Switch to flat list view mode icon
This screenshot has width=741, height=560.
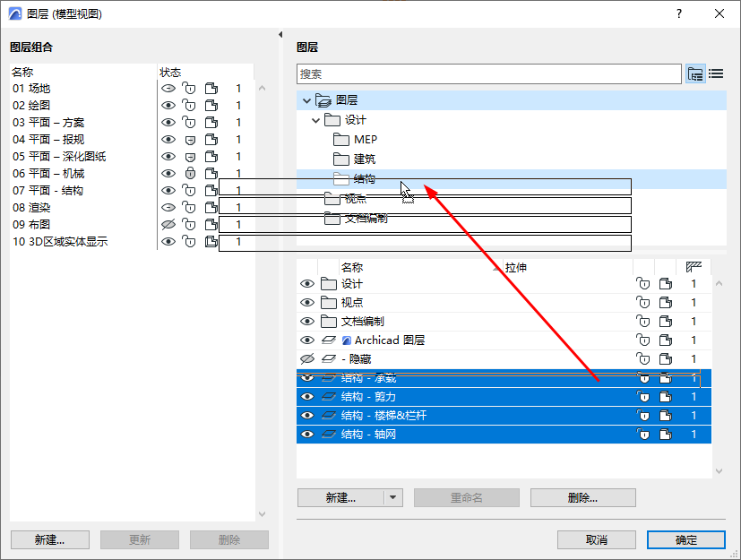(716, 73)
